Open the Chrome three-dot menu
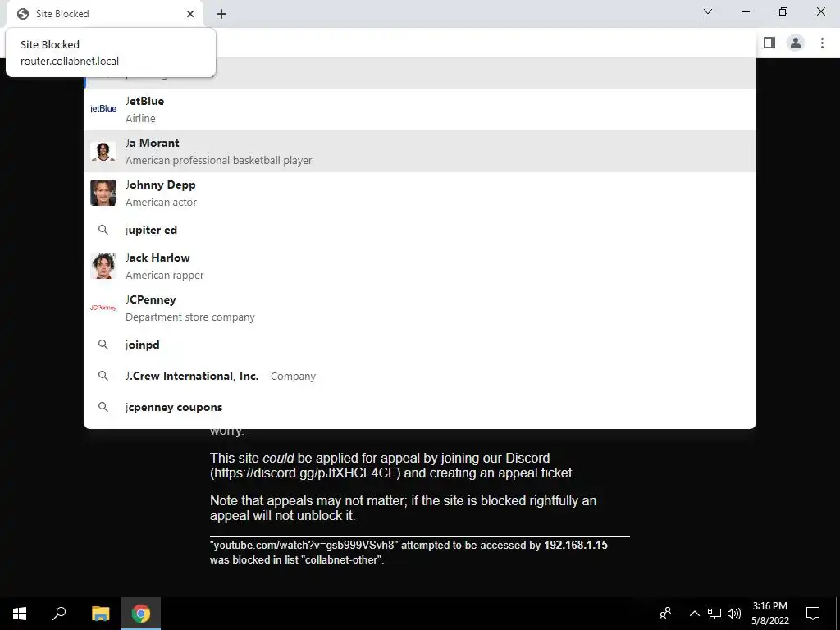The image size is (840, 630). [x=822, y=43]
